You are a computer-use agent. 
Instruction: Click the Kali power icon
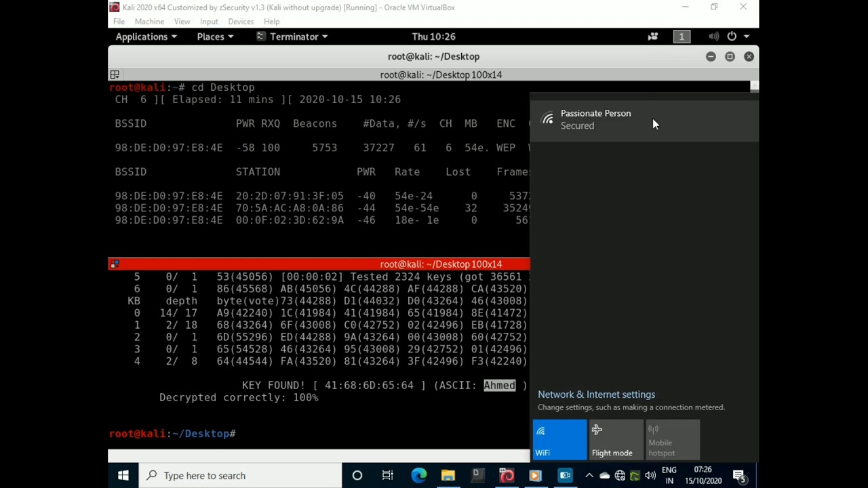(732, 37)
